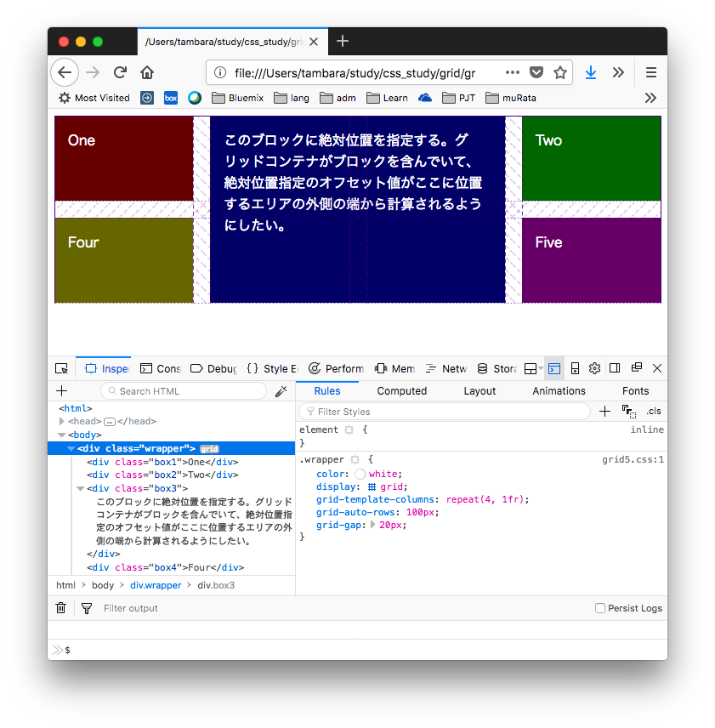Open DevTools settings gear

(594, 368)
